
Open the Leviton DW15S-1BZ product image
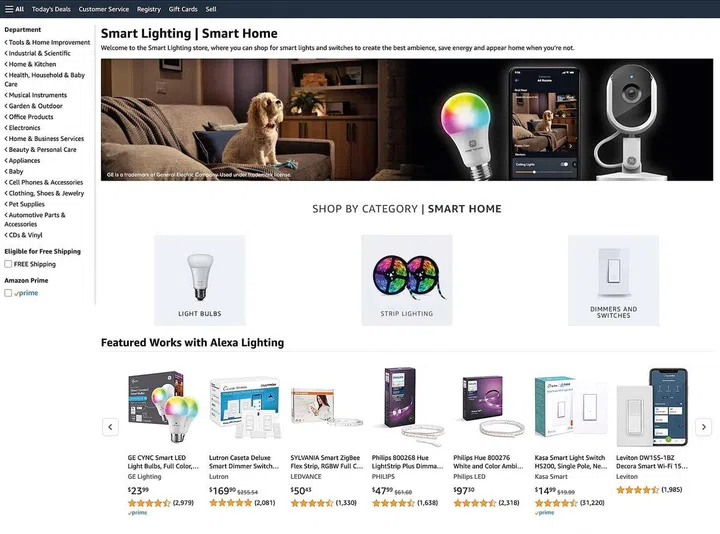click(652, 408)
